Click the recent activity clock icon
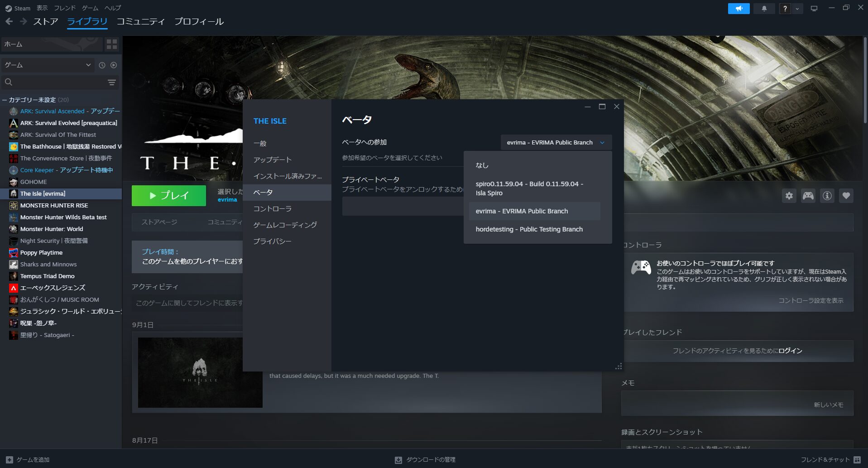868x468 pixels. [102, 65]
